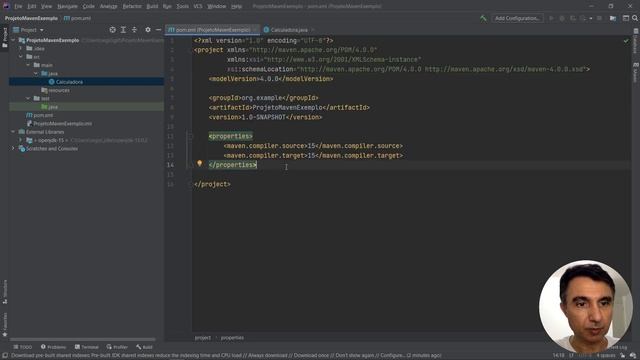640x360 pixels.
Task: Open the File menu
Action: tap(18, 7)
